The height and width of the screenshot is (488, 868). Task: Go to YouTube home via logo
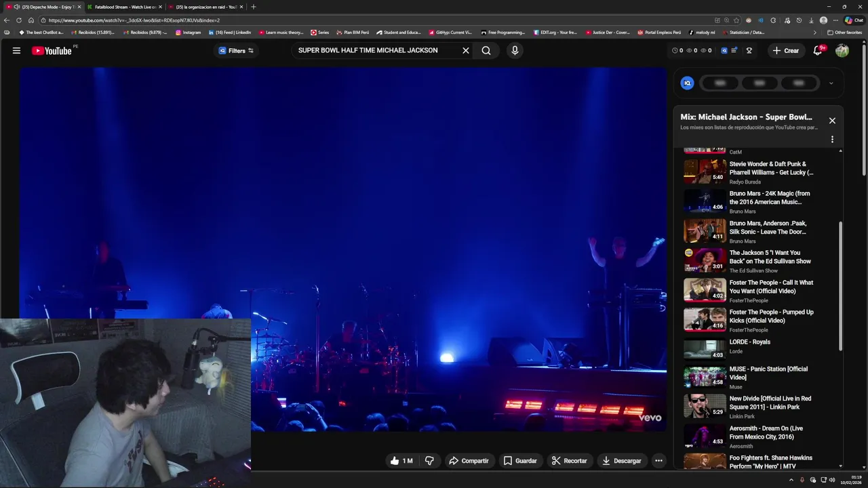coord(52,50)
